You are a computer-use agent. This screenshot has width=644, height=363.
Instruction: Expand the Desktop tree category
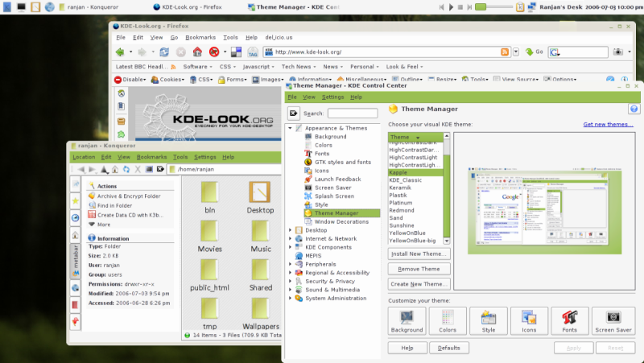[290, 230]
